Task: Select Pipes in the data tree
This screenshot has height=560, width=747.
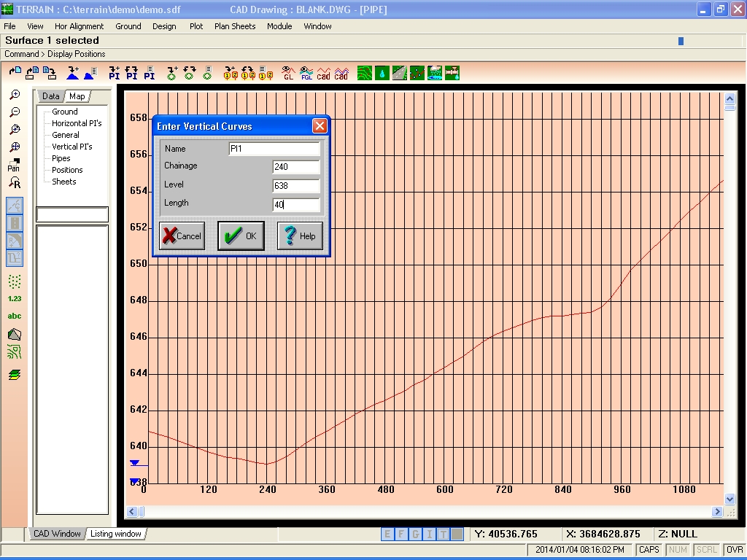Action: tap(61, 158)
